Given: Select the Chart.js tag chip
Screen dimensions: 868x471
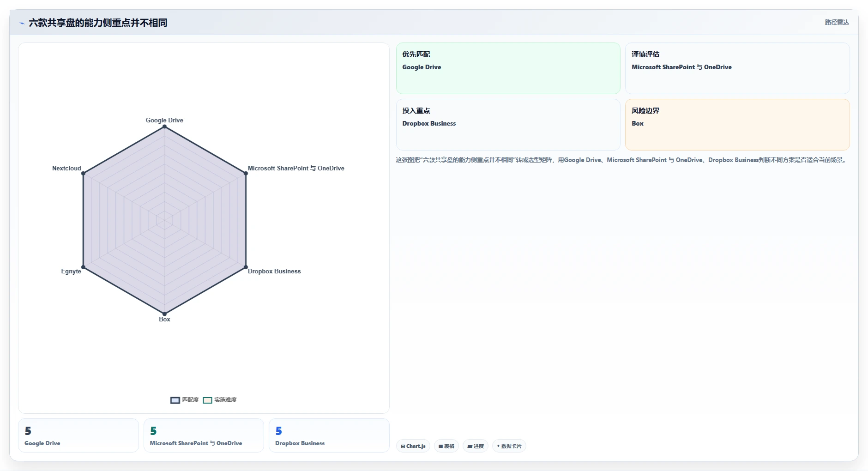Looking at the screenshot, I should (x=413, y=446).
